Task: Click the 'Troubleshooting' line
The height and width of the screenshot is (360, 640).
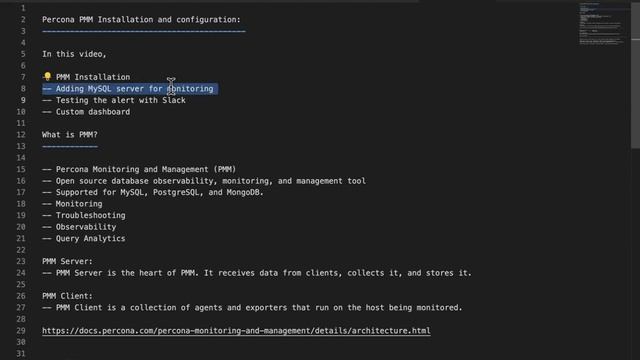Action: pyautogui.click(x=84, y=215)
